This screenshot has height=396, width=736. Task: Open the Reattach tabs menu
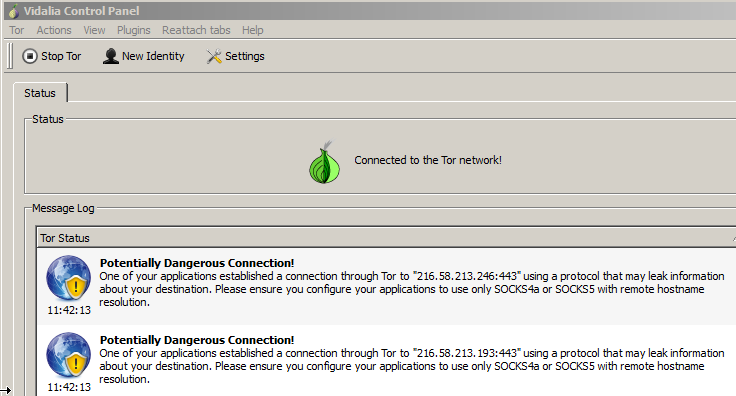point(196,30)
